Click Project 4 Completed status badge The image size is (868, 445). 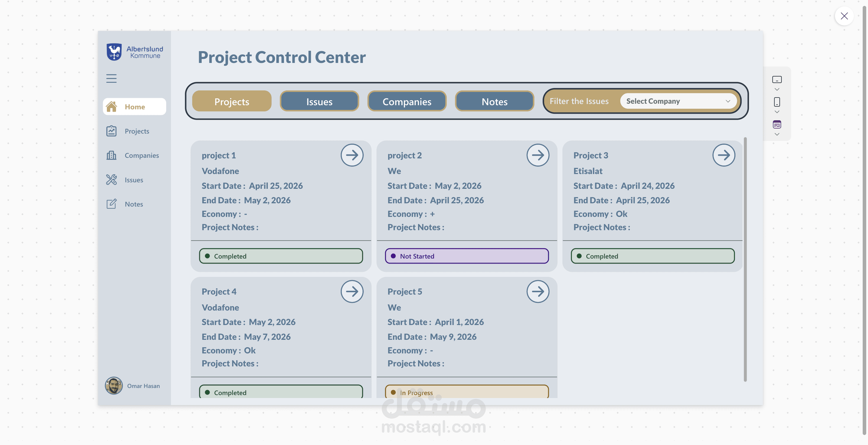[x=281, y=392]
